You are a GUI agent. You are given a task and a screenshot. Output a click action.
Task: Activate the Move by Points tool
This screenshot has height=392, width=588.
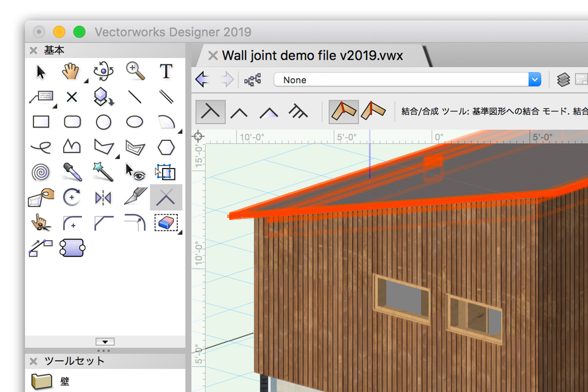pyautogui.click(x=40, y=248)
